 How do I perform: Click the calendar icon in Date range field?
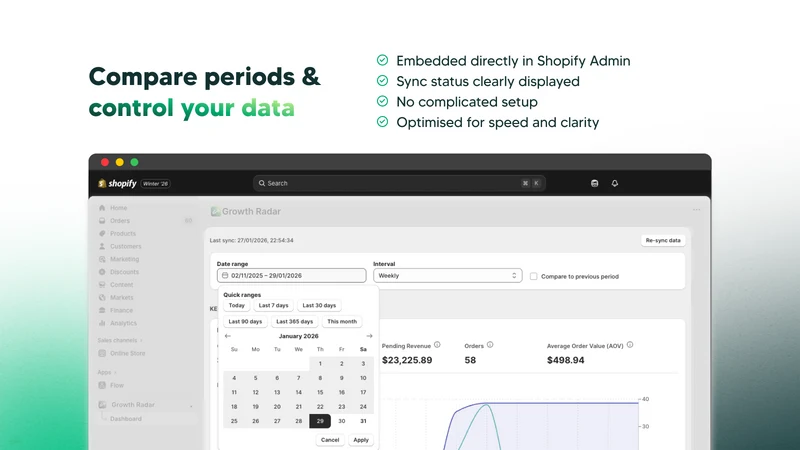(225, 276)
